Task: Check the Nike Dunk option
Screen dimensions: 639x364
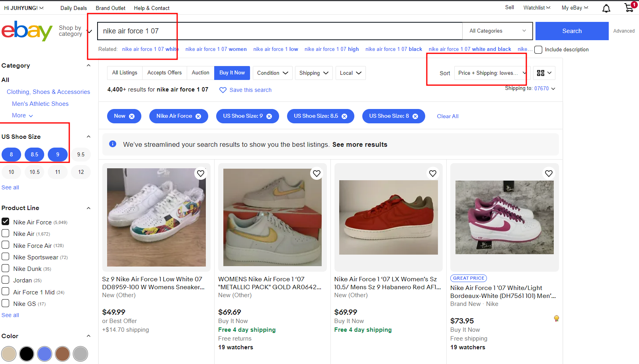Action: (6, 268)
